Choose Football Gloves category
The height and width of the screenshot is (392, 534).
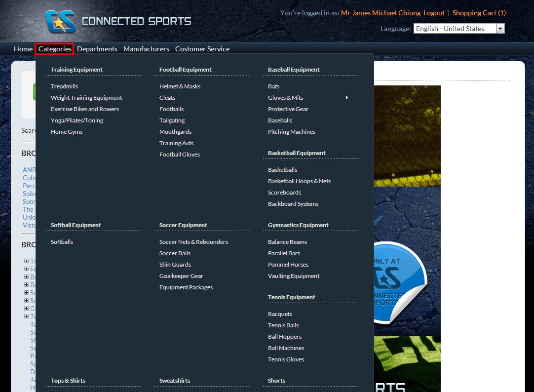point(180,155)
